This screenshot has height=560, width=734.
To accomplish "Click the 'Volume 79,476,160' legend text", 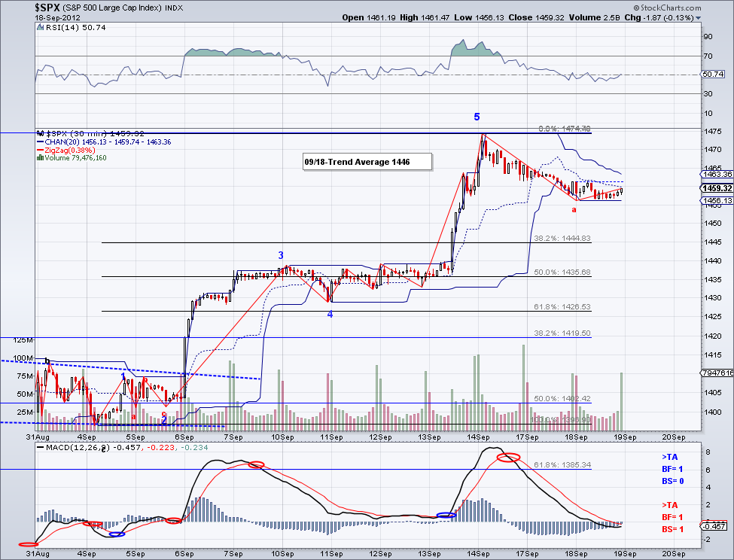I will (75, 158).
